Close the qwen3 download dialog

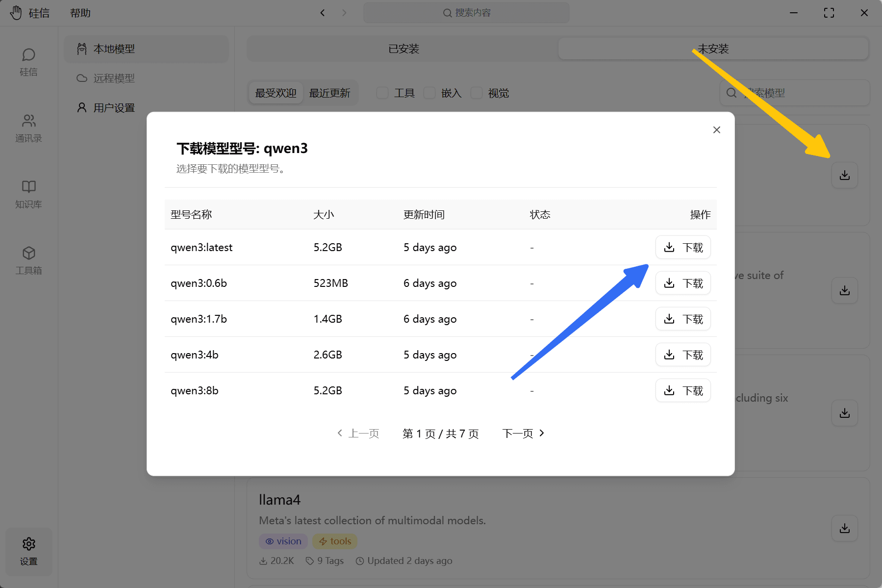716,130
